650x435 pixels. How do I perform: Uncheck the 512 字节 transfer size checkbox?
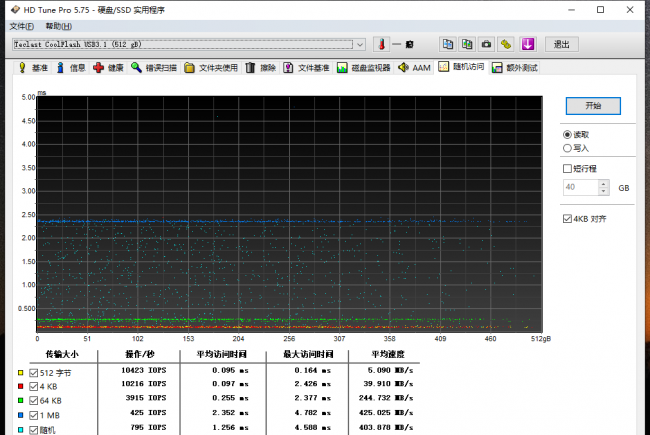[x=34, y=373]
